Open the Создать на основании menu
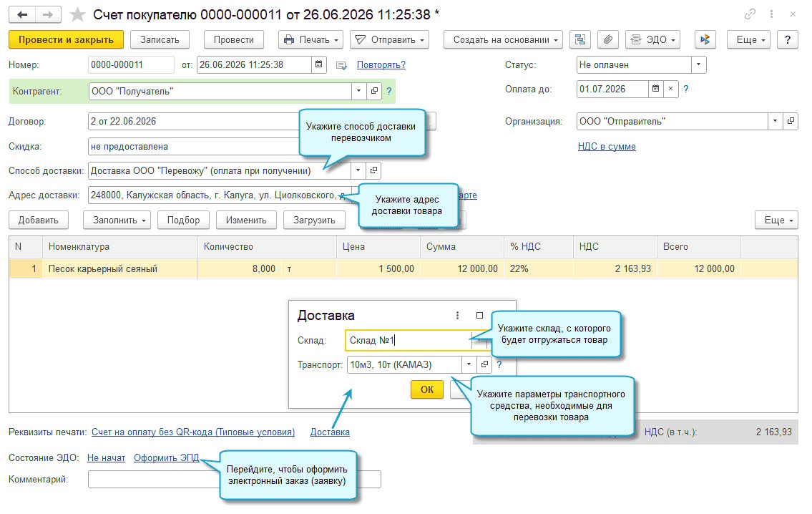Screen dimensions: 812x514 tap(503, 40)
